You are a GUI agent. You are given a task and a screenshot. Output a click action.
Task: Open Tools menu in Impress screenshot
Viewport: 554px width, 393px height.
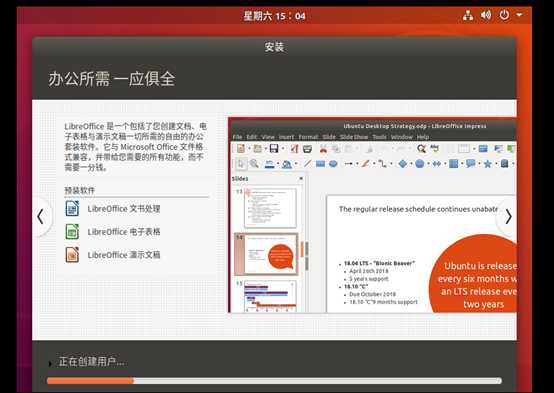(x=379, y=137)
